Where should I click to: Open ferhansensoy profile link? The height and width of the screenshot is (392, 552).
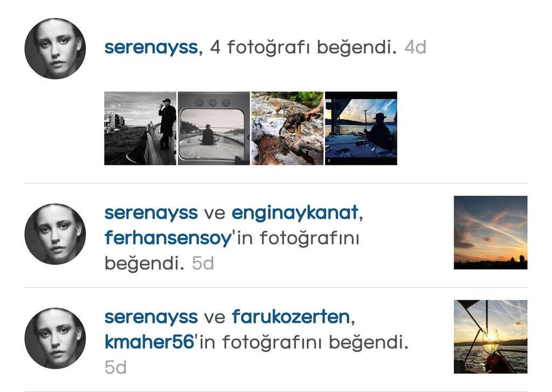coord(168,238)
